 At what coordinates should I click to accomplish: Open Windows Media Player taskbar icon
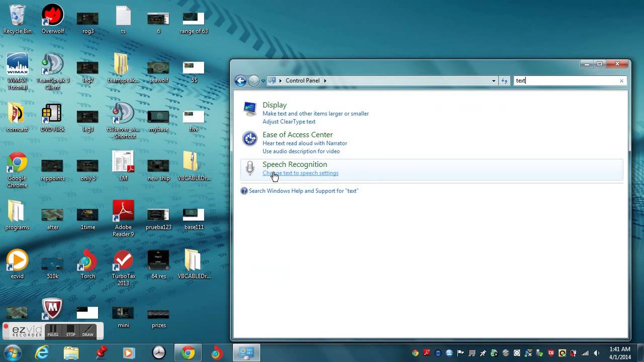(x=129, y=353)
